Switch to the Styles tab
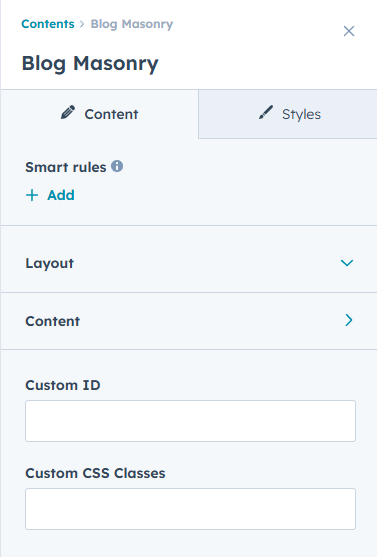The image size is (377, 557). coord(288,114)
